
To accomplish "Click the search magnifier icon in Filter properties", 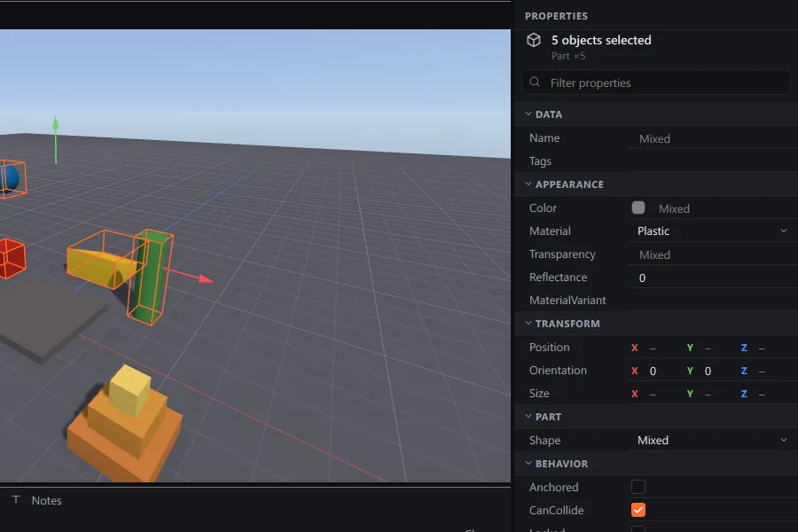I will point(535,82).
